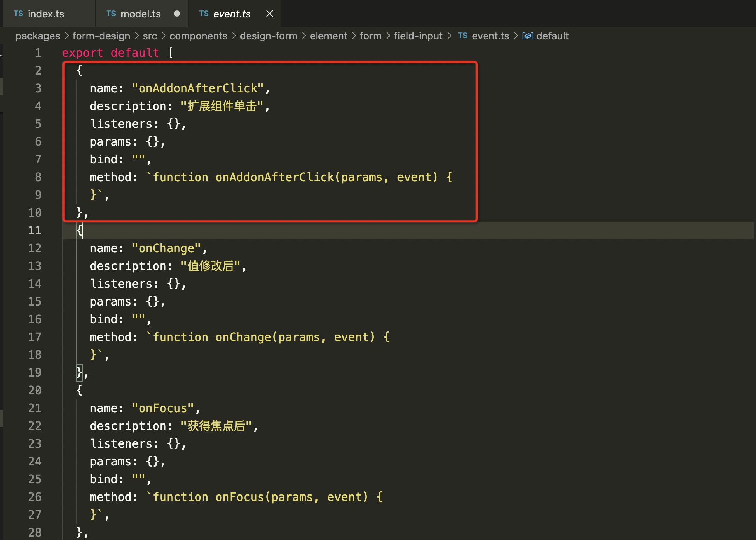Click line number 11 in the gutter
Image resolution: width=756 pixels, height=540 pixels.
click(35, 230)
